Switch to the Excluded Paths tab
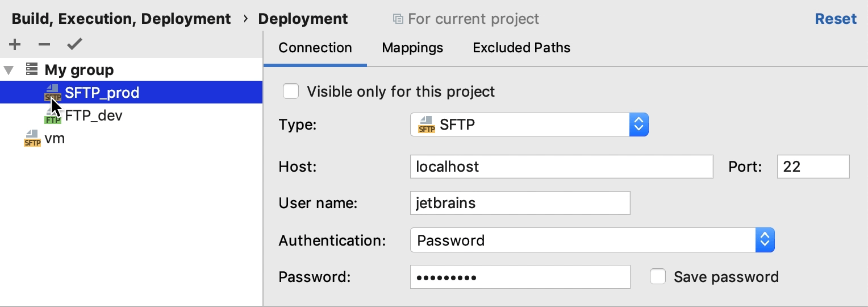The image size is (868, 307). click(x=521, y=48)
